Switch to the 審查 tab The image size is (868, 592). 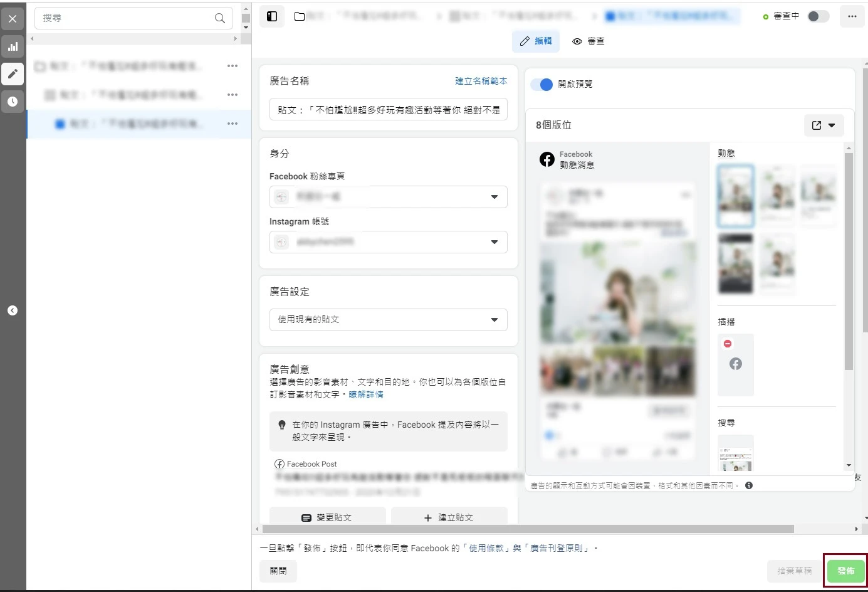coord(588,41)
